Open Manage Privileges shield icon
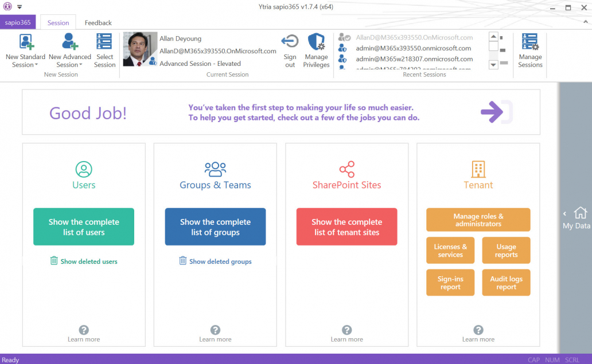The height and width of the screenshot is (364, 592). click(x=317, y=41)
